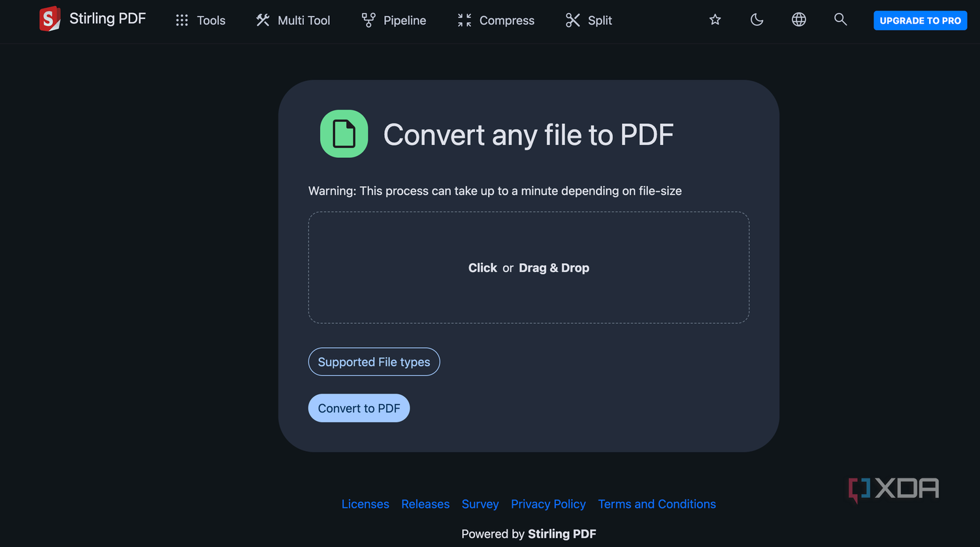Click the favorites star icon
Image resolution: width=980 pixels, height=547 pixels.
click(715, 20)
